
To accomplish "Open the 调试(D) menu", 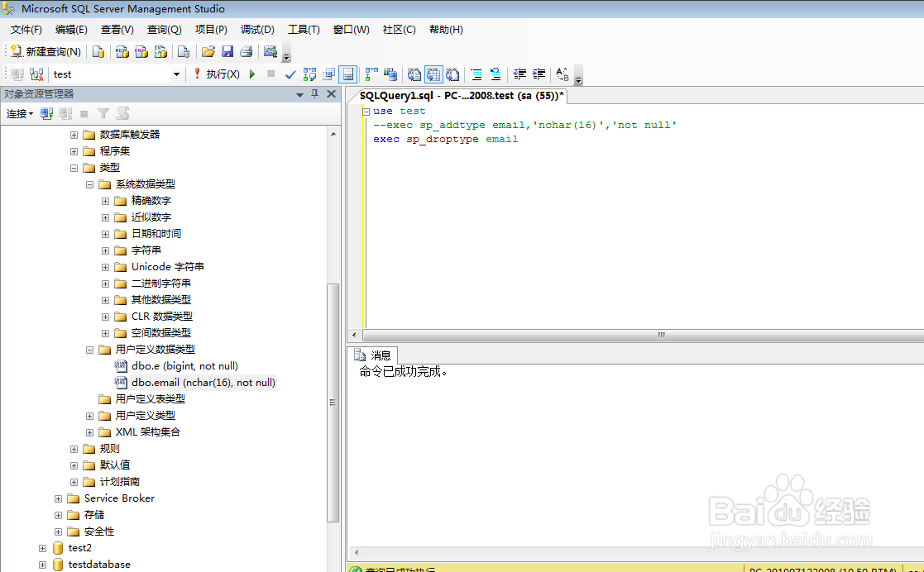I will point(257,30).
